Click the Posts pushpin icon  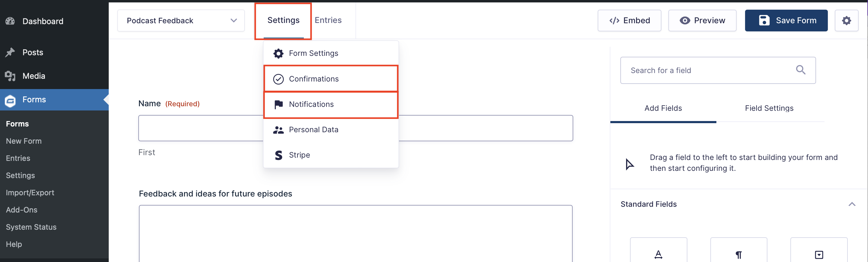tap(10, 52)
